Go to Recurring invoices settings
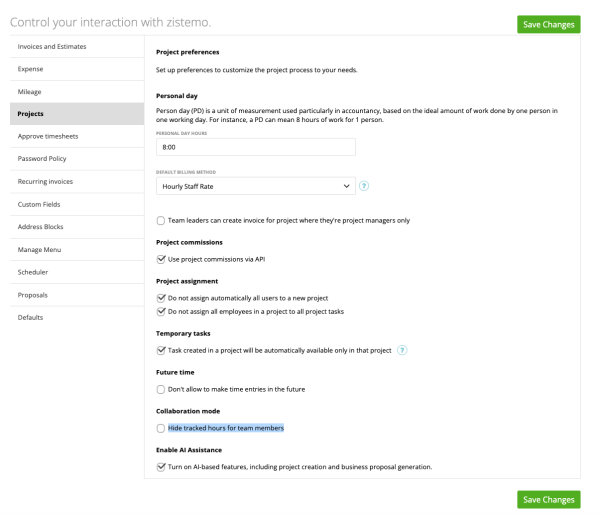600x515 pixels. (77, 181)
